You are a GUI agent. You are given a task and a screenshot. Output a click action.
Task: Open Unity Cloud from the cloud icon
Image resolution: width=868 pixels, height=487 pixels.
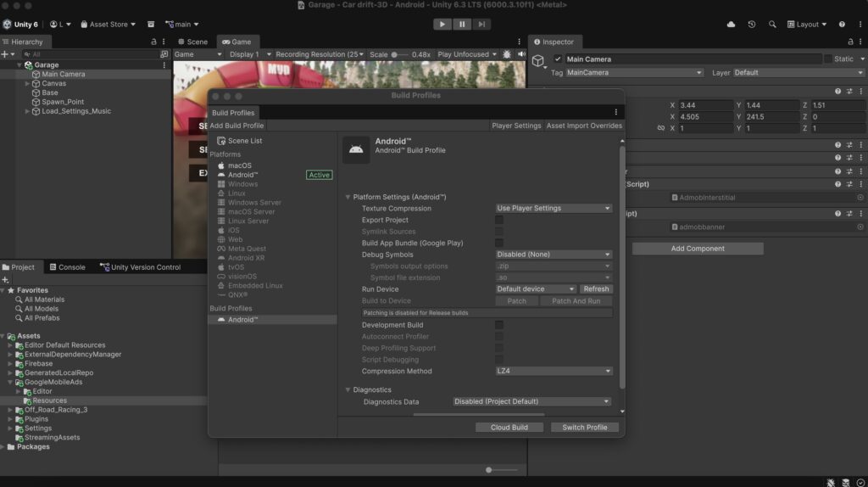pyautogui.click(x=731, y=25)
